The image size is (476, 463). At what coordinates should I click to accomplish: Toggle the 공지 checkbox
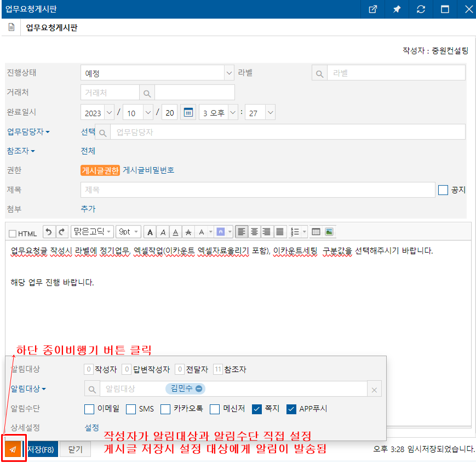[443, 190]
